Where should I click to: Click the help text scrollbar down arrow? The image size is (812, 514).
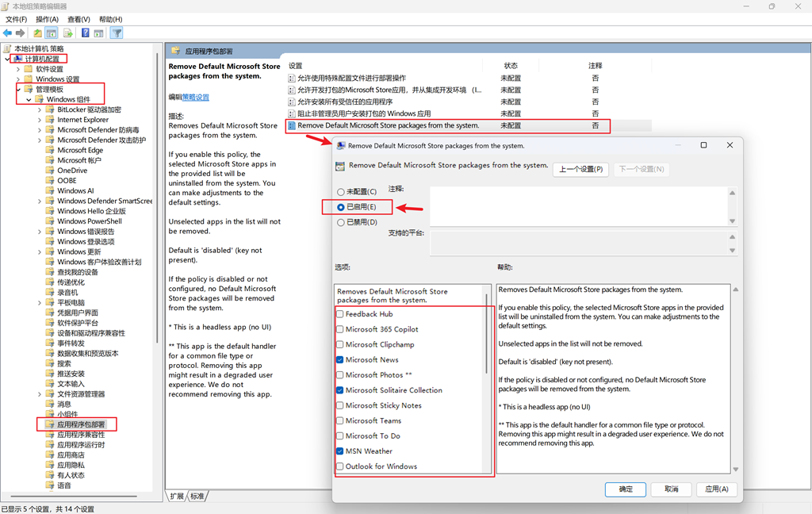tap(735, 470)
